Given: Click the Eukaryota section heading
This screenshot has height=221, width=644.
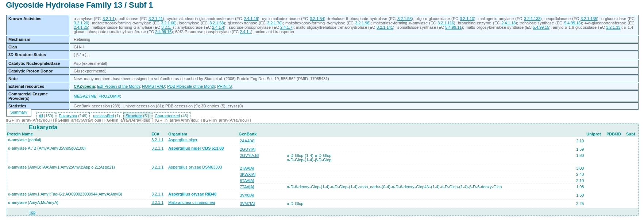Looking at the screenshot, I should (x=43, y=127).
